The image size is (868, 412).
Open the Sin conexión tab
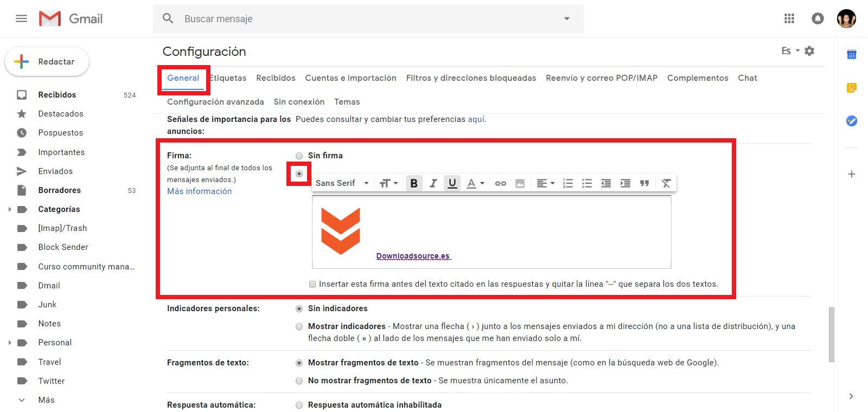(299, 102)
